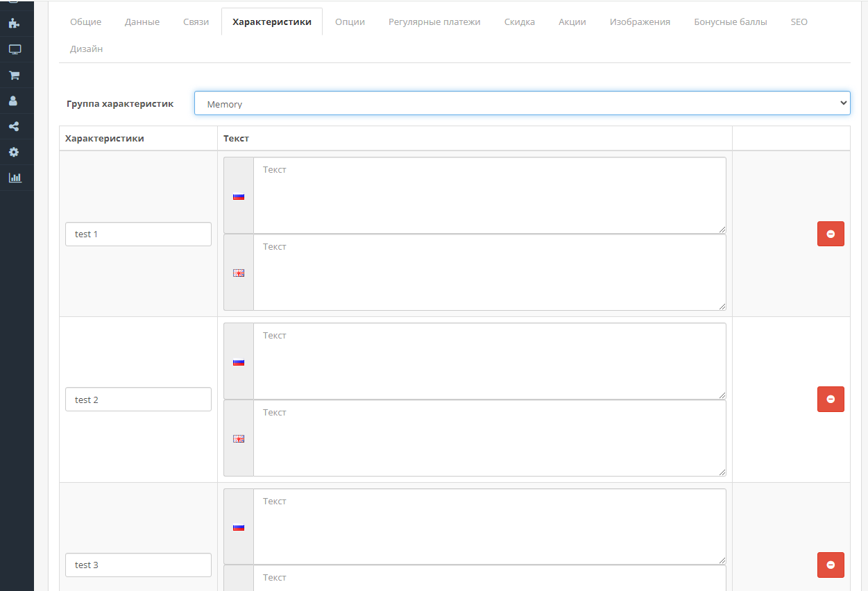This screenshot has height=591, width=868.
Task: Select the SEO tab
Action: (799, 22)
